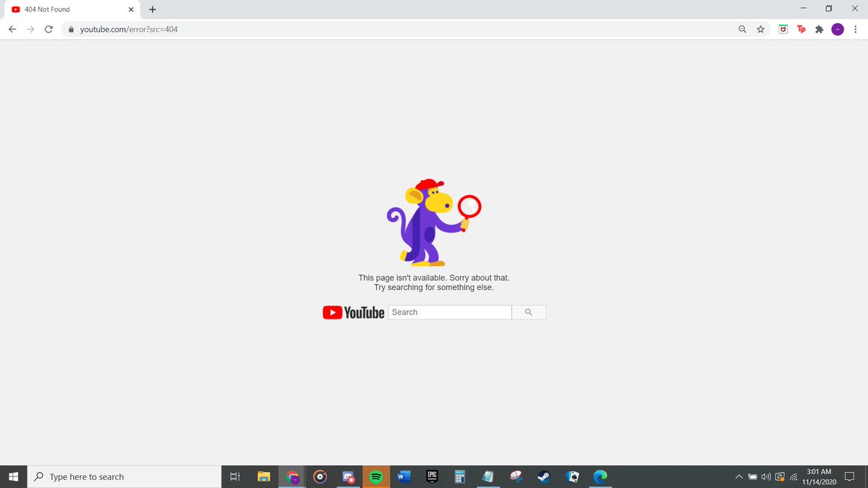
Task: Open Spotify from the taskbar
Action: click(376, 476)
